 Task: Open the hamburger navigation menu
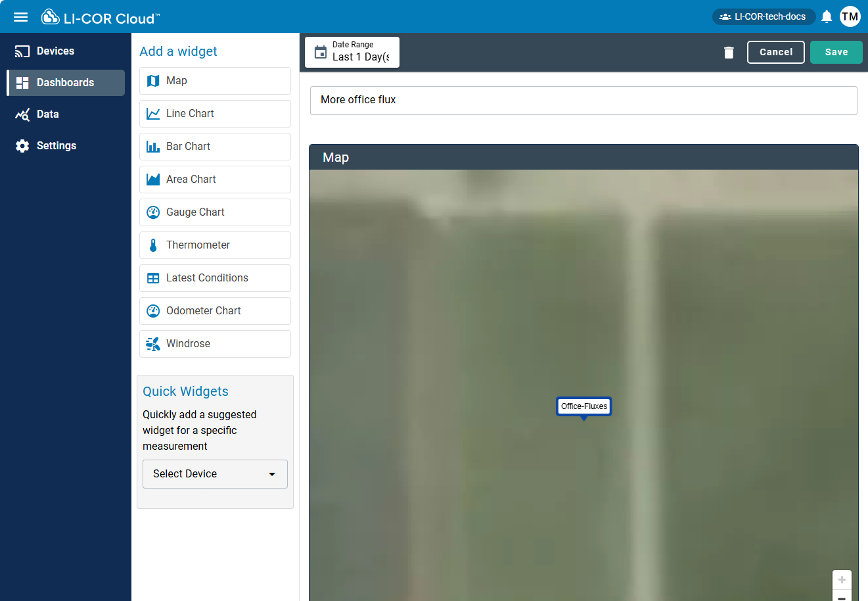pos(21,17)
